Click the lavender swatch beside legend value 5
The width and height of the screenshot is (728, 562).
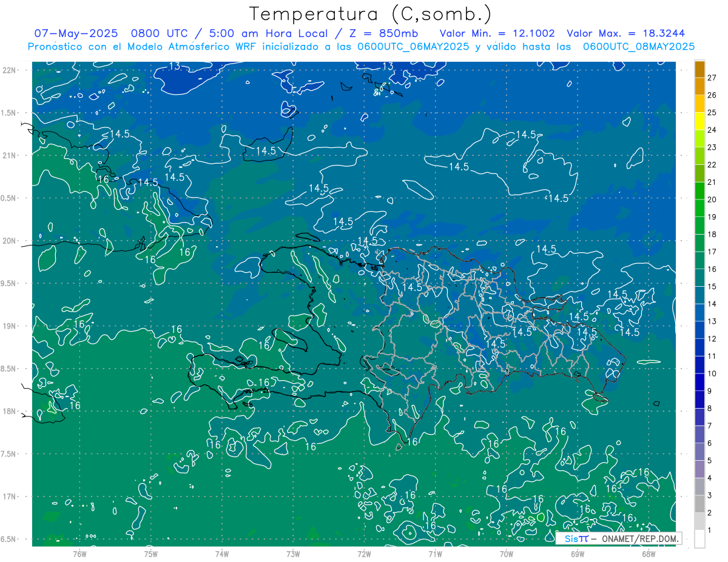[x=699, y=452]
